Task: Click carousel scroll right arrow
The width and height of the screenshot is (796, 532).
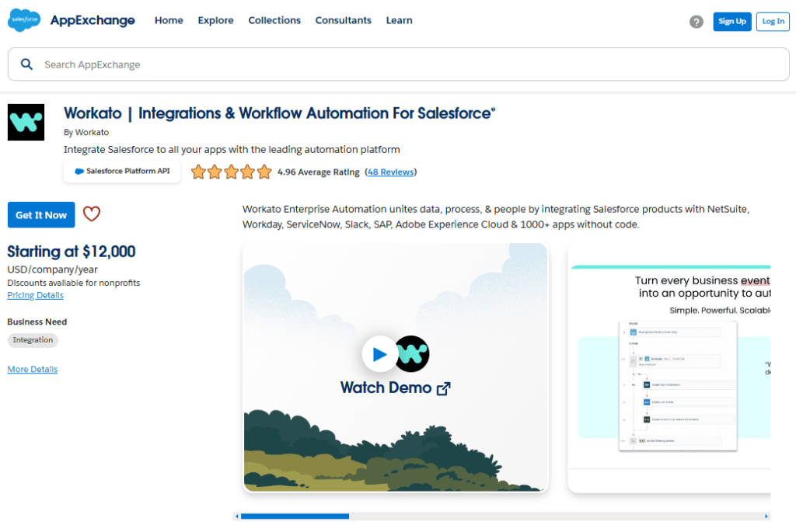Action: 766,516
